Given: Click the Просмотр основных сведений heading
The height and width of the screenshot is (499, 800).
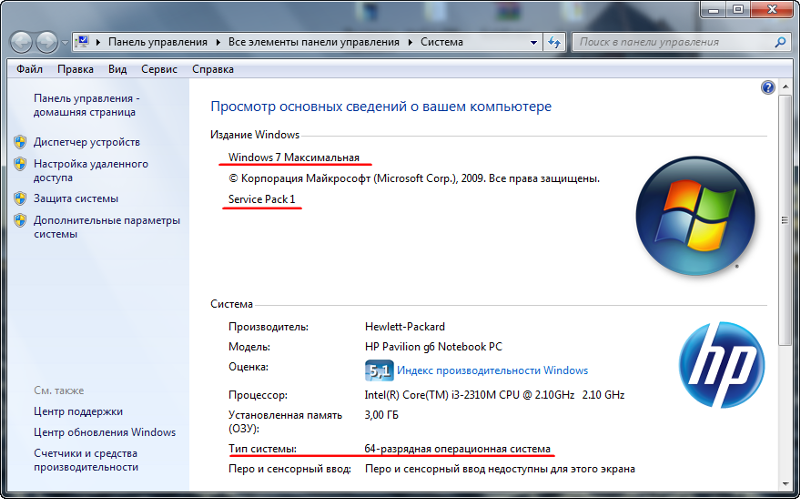Looking at the screenshot, I should pos(381,106).
